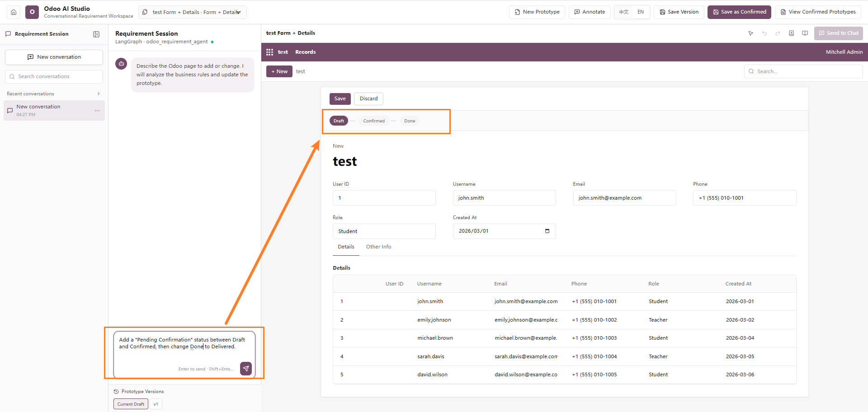Collapse the Requirement Session sidebar
Viewport: 868px width, 412px height.
click(96, 34)
